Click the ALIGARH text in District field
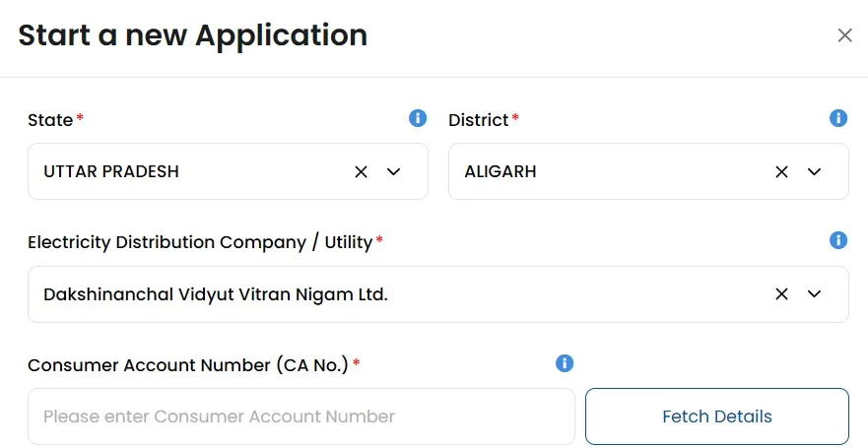Screen dimensions: 868x448 [501, 171]
